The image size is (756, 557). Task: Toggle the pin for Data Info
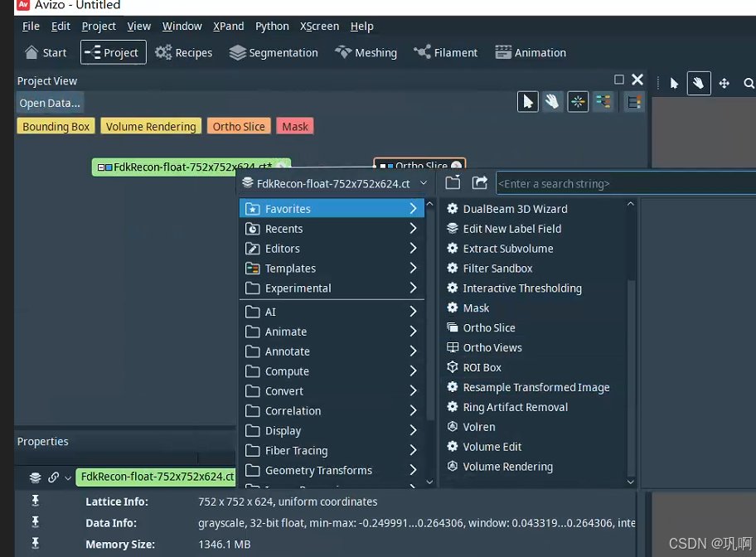pyautogui.click(x=35, y=522)
